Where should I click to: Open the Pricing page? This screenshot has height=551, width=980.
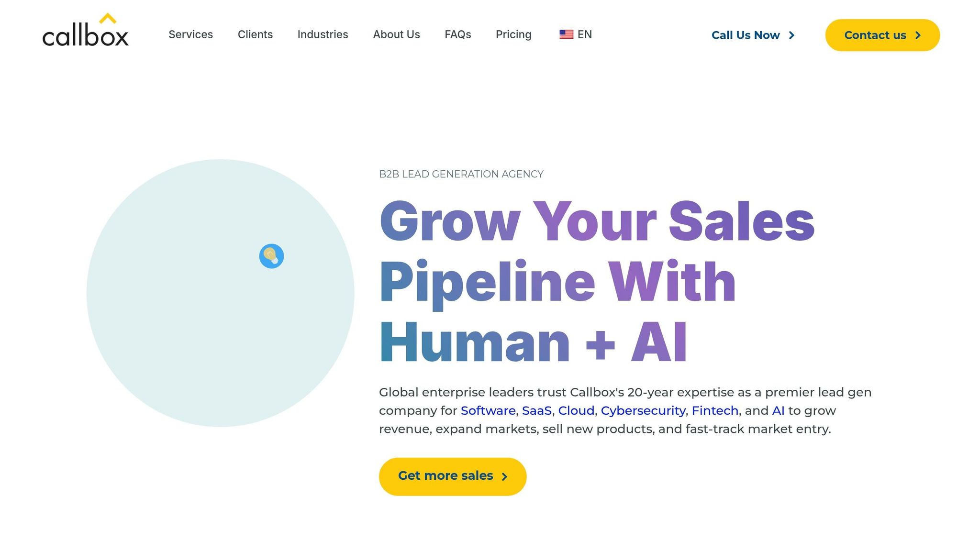(x=513, y=34)
